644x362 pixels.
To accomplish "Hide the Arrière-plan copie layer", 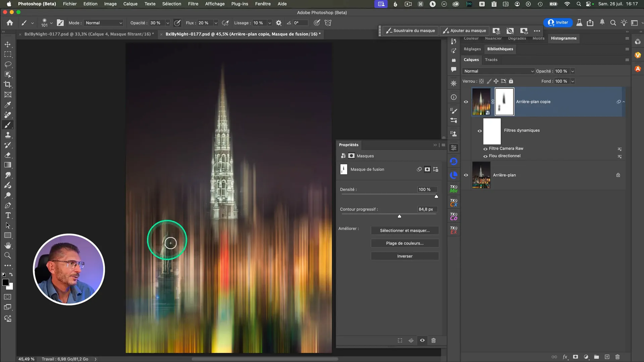I will (466, 102).
